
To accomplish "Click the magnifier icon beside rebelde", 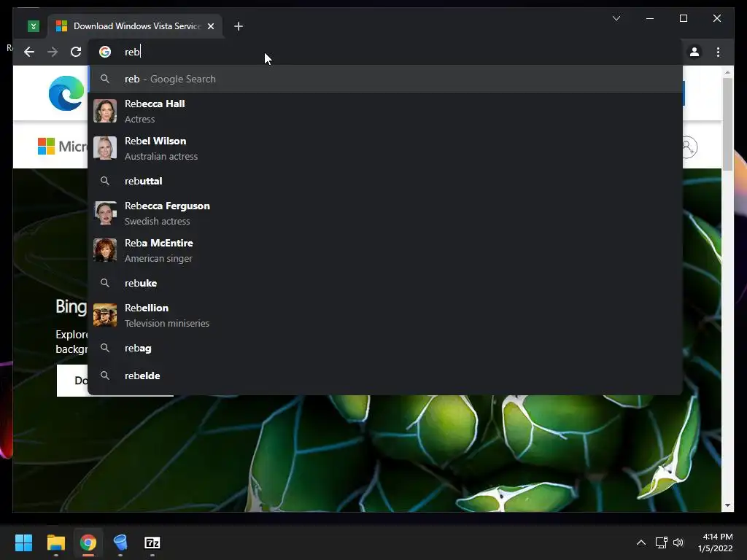I will click(105, 376).
